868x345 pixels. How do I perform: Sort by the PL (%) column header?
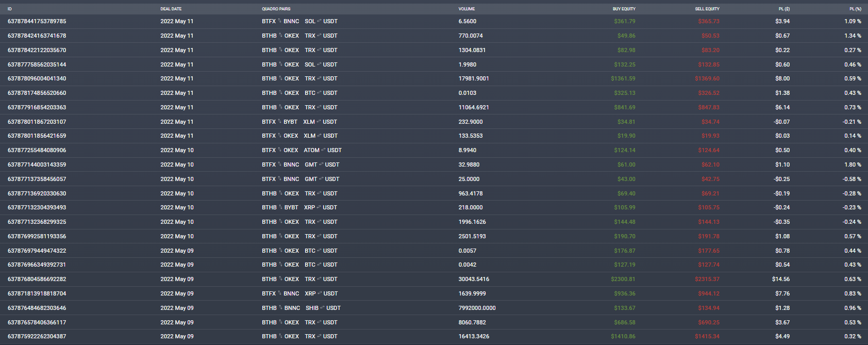pyautogui.click(x=855, y=9)
